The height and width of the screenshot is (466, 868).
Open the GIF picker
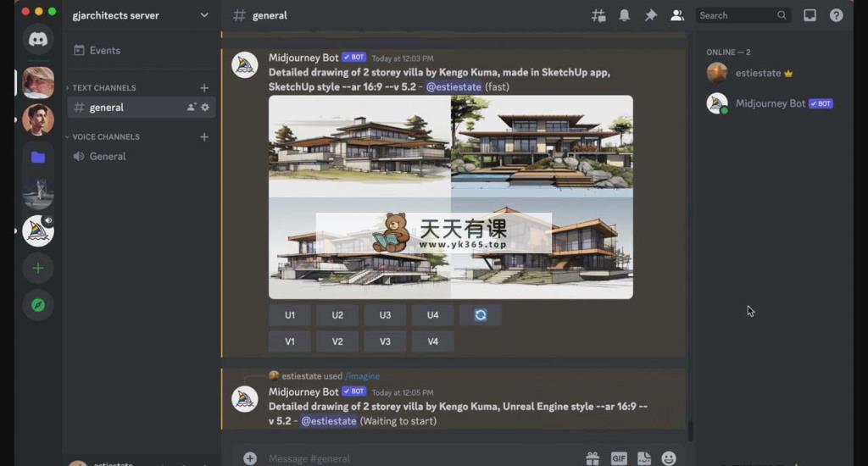(618, 458)
